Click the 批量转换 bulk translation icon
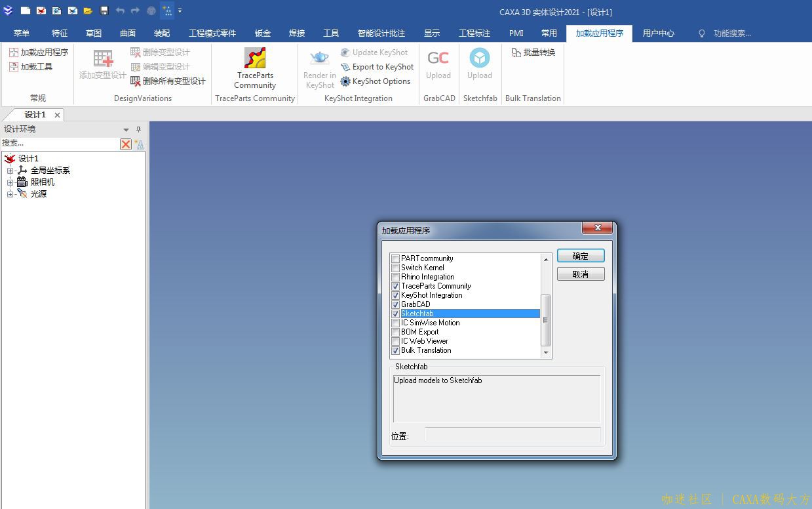812x509 pixels. click(x=516, y=52)
